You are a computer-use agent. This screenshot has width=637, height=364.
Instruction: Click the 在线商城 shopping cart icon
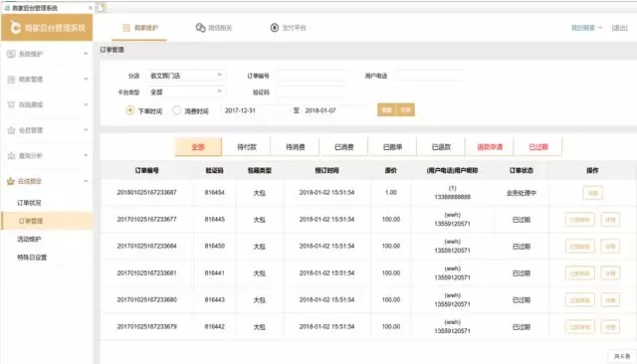click(x=11, y=104)
